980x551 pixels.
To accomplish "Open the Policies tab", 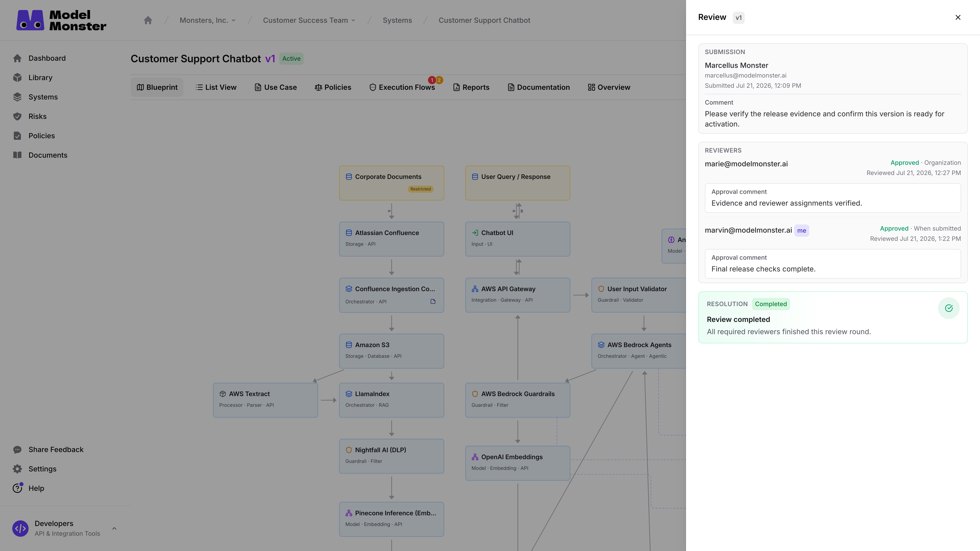I will click(333, 87).
